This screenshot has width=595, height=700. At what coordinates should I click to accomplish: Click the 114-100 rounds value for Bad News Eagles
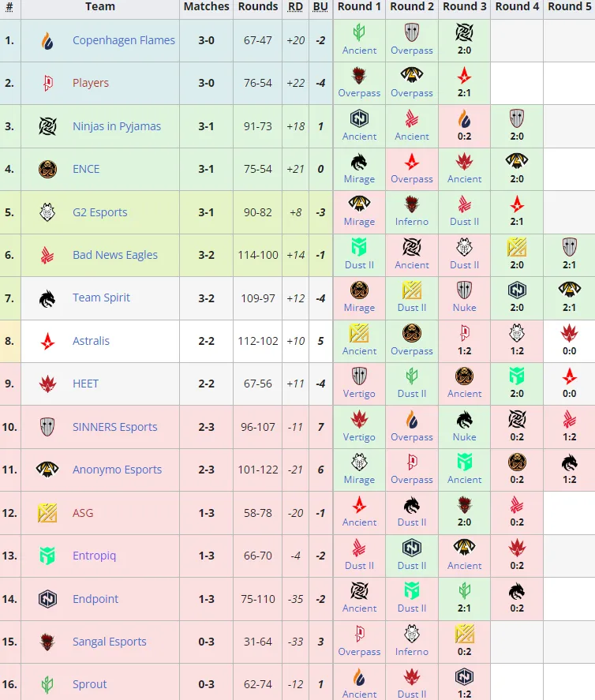point(258,256)
